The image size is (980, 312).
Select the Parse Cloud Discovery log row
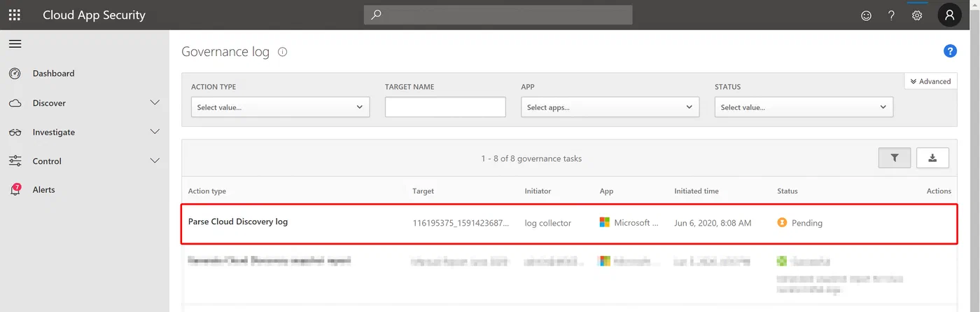tap(569, 223)
